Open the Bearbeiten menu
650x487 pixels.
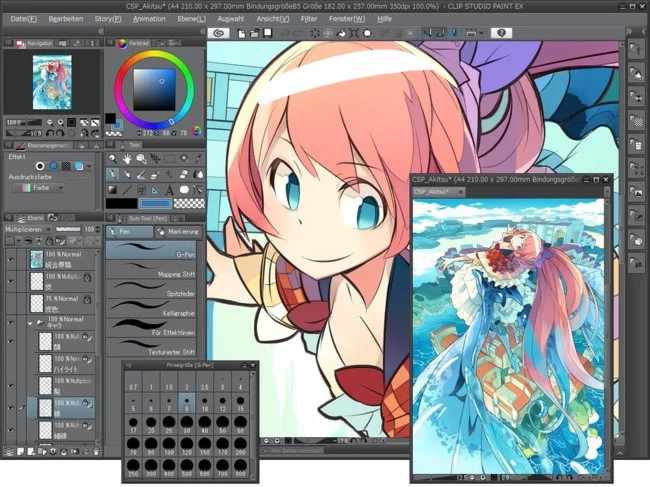tap(65, 19)
